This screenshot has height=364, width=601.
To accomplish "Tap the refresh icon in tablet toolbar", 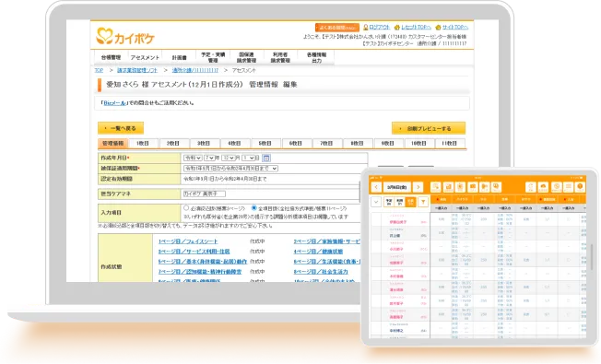I will pos(530,186).
